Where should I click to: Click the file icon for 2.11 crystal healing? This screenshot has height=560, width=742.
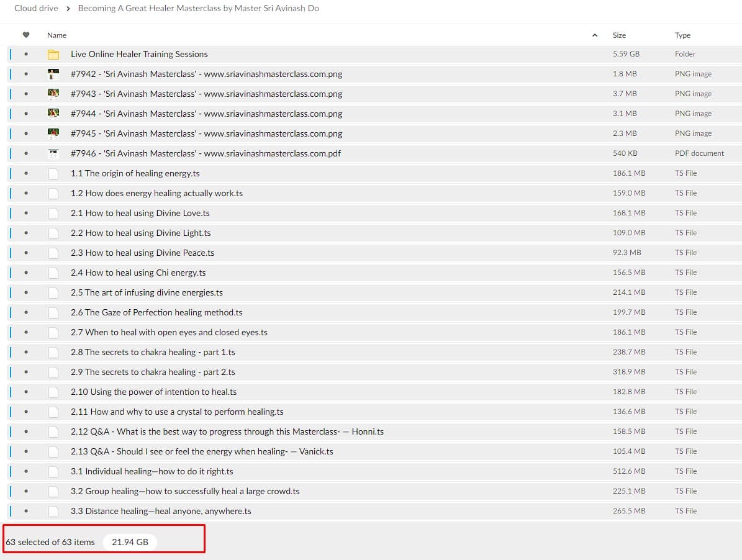53,412
